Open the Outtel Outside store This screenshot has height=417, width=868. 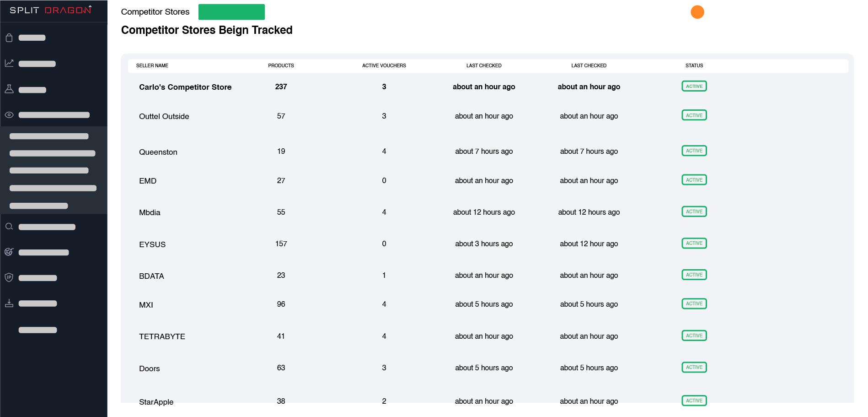pyautogui.click(x=164, y=116)
